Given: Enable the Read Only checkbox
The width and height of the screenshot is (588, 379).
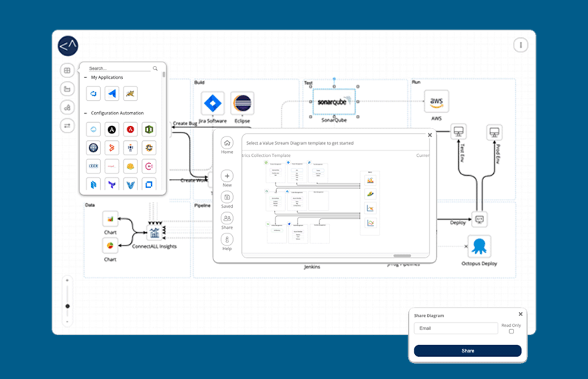Looking at the screenshot, I should pos(511,331).
